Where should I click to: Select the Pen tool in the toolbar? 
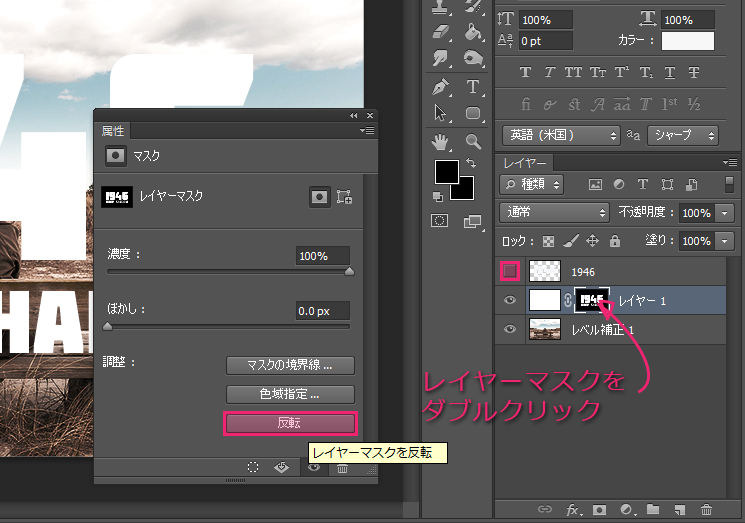click(x=440, y=87)
